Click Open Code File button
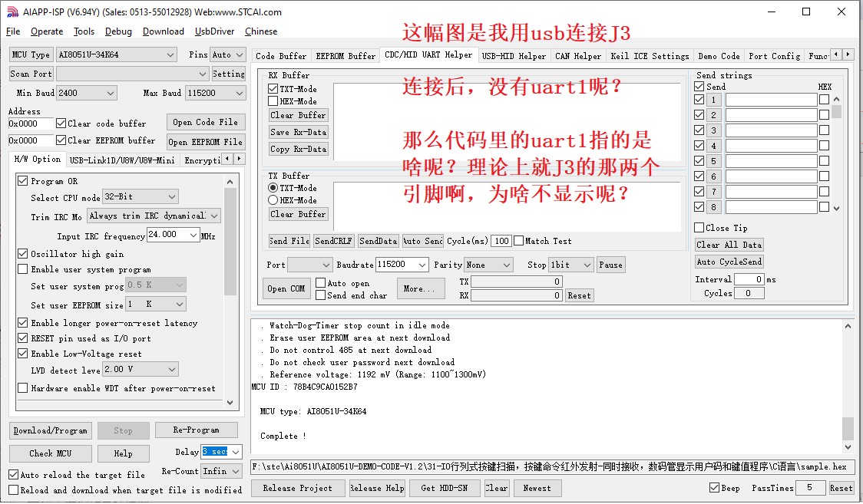 point(205,122)
